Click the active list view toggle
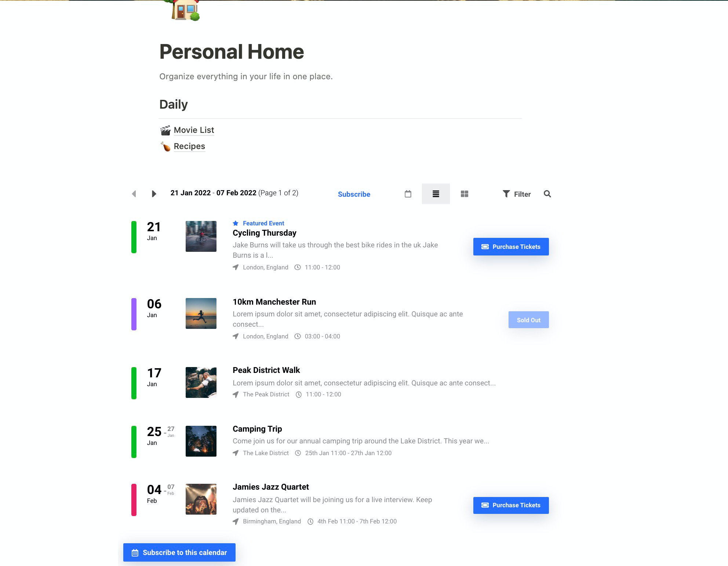 pos(436,193)
